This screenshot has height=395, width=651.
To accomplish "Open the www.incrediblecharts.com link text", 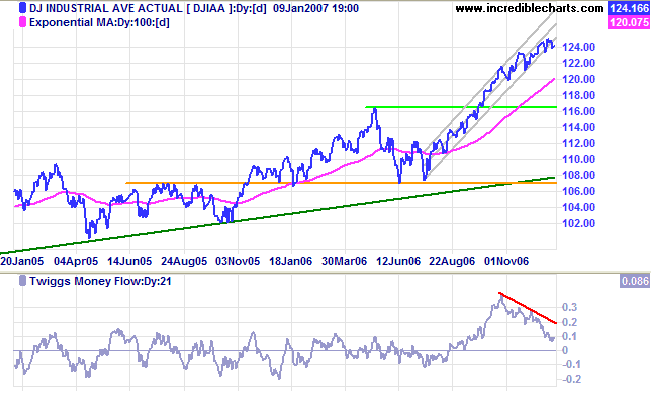I will click(529, 8).
